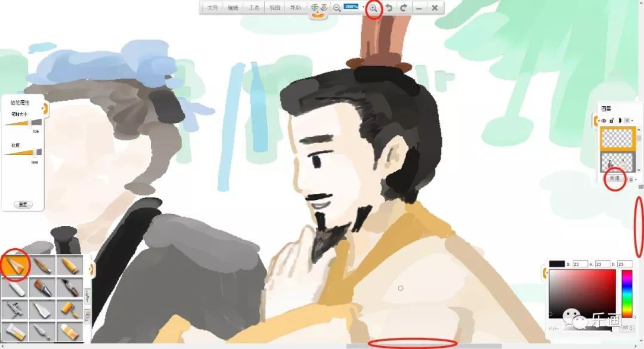Toggle the layer lock icon
Image resolution: width=644 pixels, height=349 pixels.
pos(611,121)
